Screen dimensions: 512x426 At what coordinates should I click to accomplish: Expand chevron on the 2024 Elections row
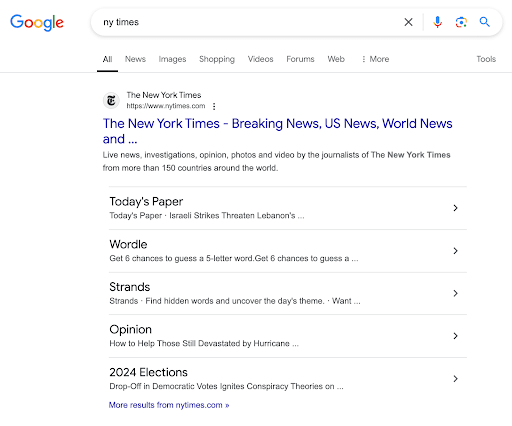tap(455, 379)
